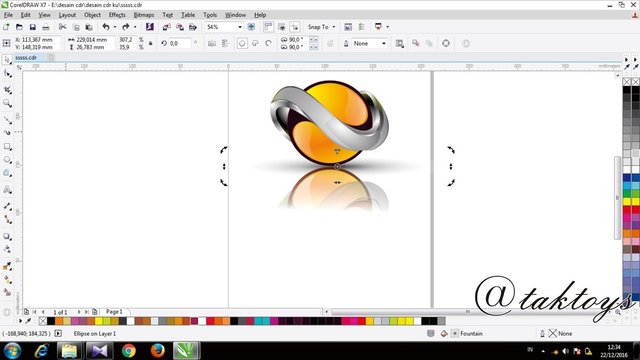Click the Redo arrow button

tap(126, 27)
